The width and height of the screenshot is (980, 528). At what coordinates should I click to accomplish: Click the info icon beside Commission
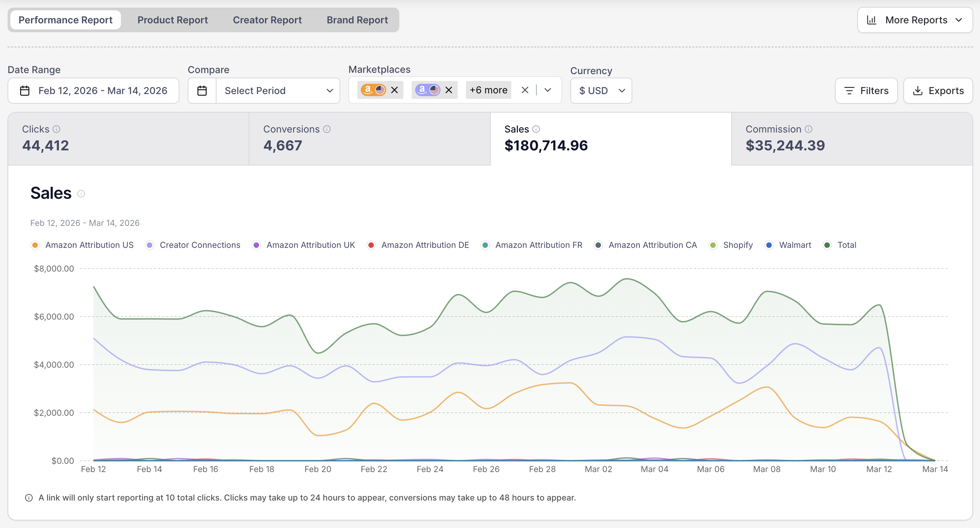809,129
